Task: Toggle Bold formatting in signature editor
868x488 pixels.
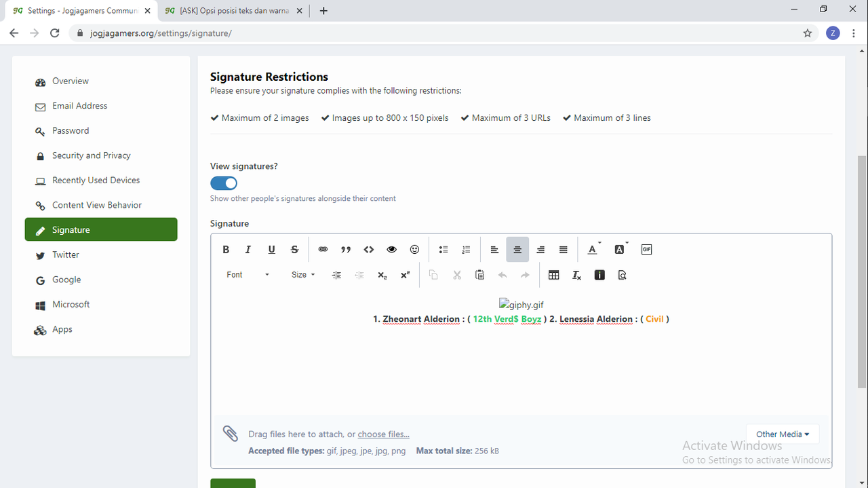Action: (226, 250)
